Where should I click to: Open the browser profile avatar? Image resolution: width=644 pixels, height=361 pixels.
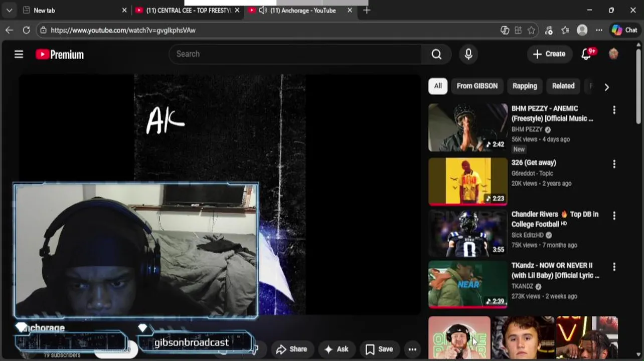click(582, 30)
